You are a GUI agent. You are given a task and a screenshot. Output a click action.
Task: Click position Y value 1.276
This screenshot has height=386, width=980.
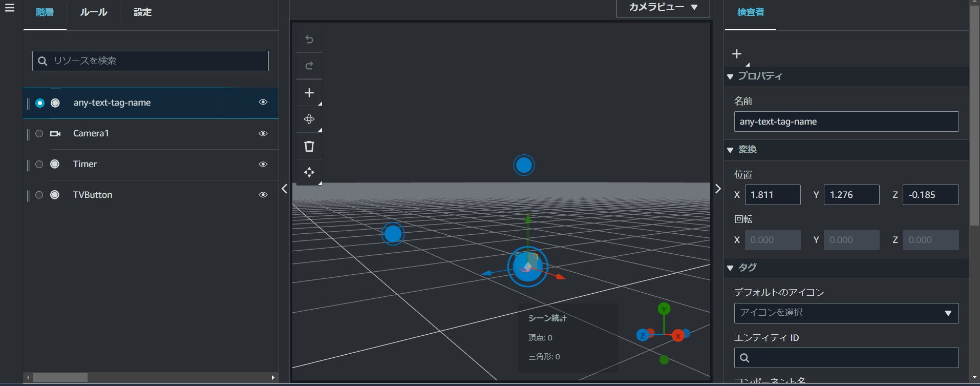point(851,195)
